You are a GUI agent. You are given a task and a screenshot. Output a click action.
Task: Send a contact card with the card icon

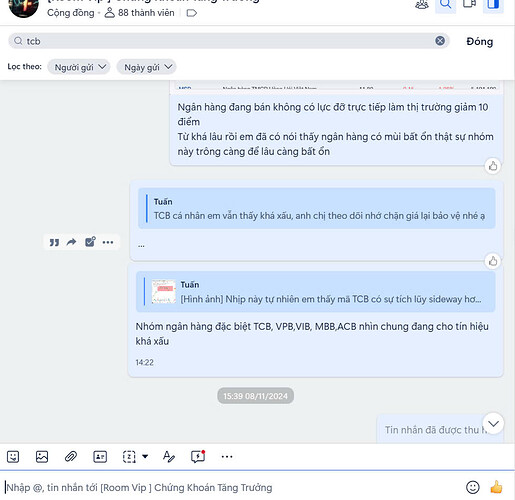click(x=100, y=457)
